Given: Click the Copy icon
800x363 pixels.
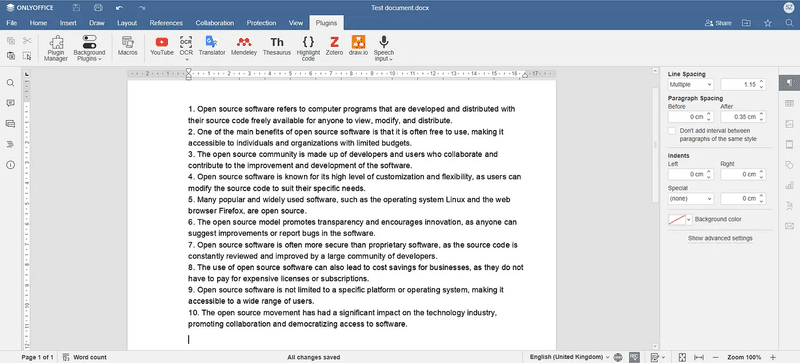Looking at the screenshot, I should 11,41.
